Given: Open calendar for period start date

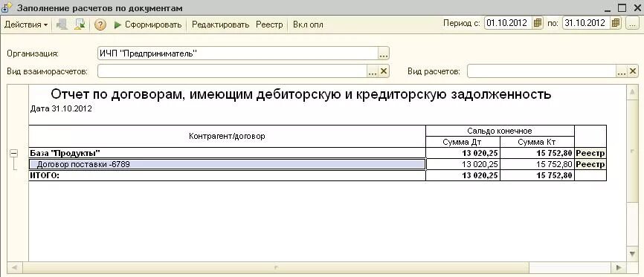Looking at the screenshot, I should pyautogui.click(x=538, y=23).
